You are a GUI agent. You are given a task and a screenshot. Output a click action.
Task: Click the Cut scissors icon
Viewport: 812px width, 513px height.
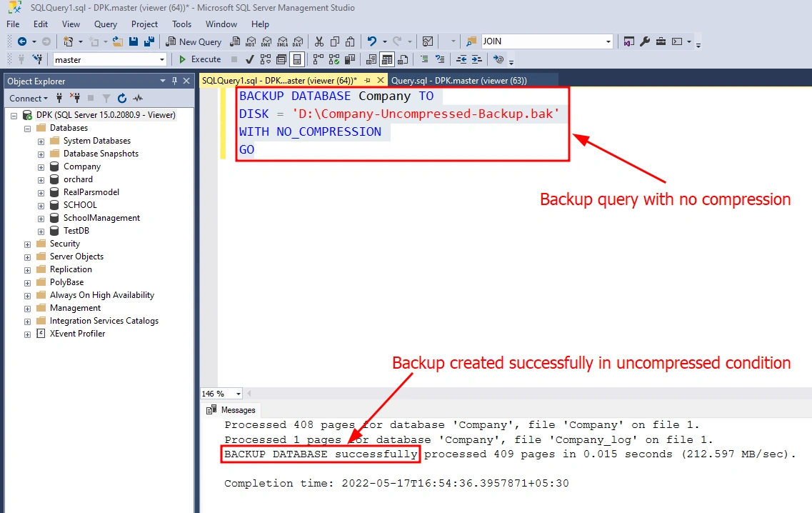pos(319,41)
